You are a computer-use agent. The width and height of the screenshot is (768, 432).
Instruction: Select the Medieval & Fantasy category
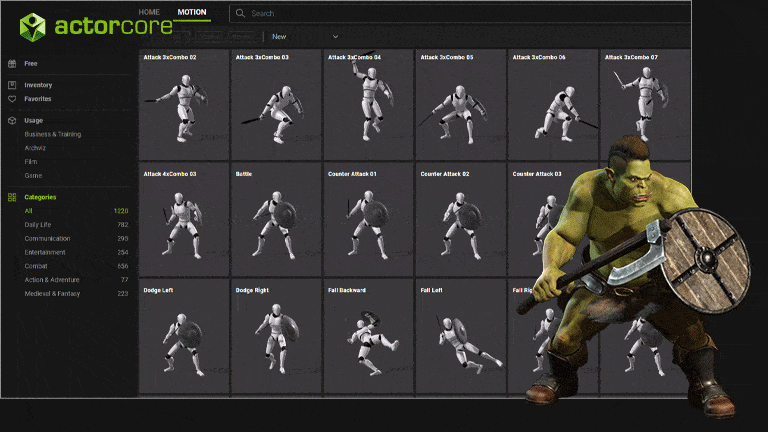54,293
